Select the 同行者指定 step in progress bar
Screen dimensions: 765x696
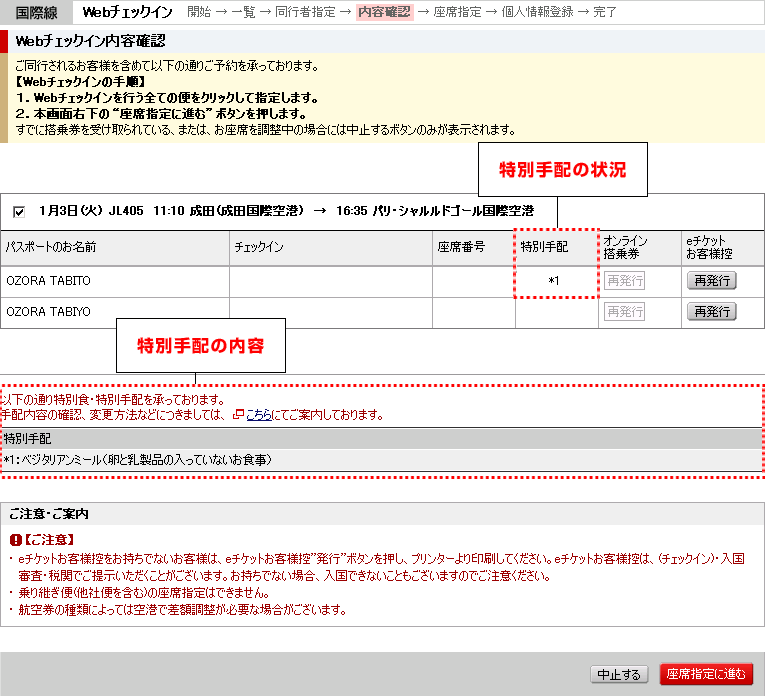click(x=307, y=12)
